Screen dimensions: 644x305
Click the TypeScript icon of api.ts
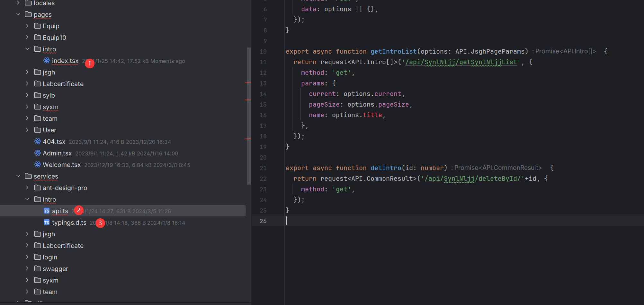tap(47, 211)
